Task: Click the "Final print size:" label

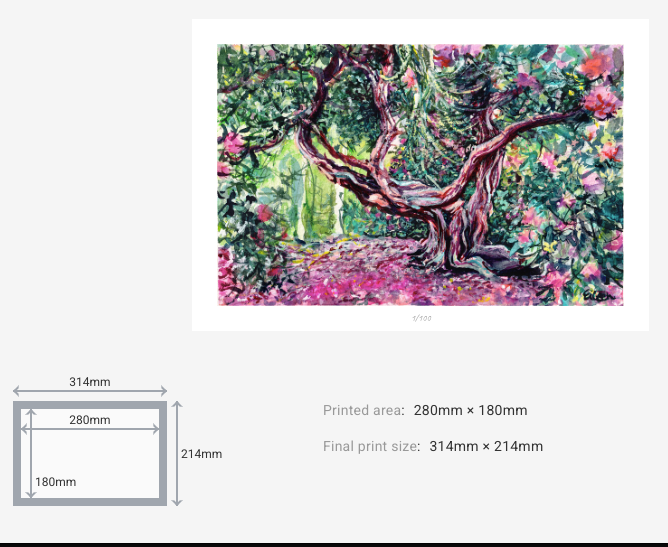Action: [x=371, y=447]
